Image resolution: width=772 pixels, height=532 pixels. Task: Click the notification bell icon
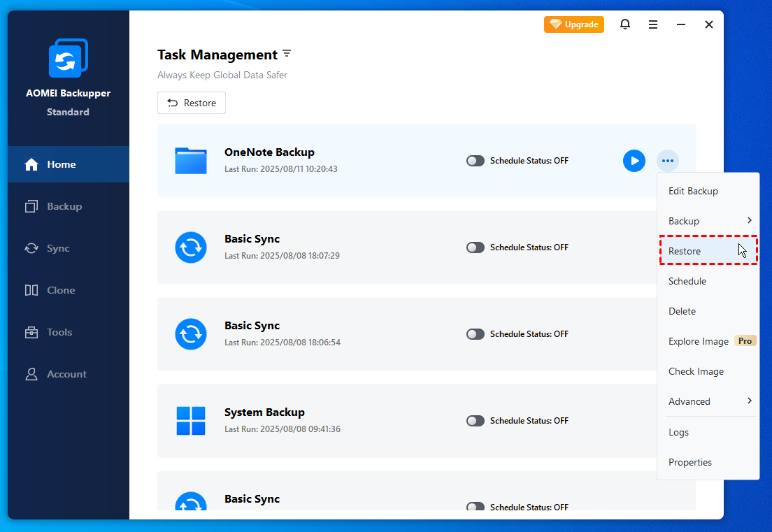click(625, 24)
